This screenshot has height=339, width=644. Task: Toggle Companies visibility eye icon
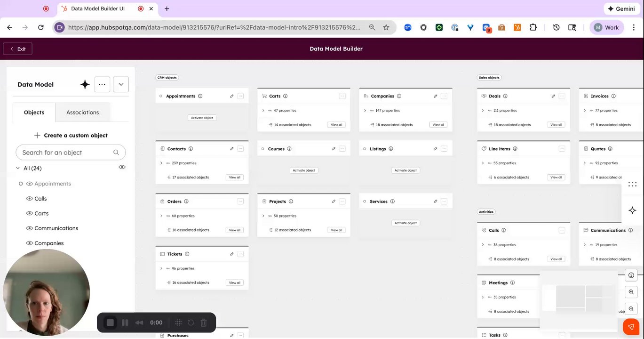29,243
